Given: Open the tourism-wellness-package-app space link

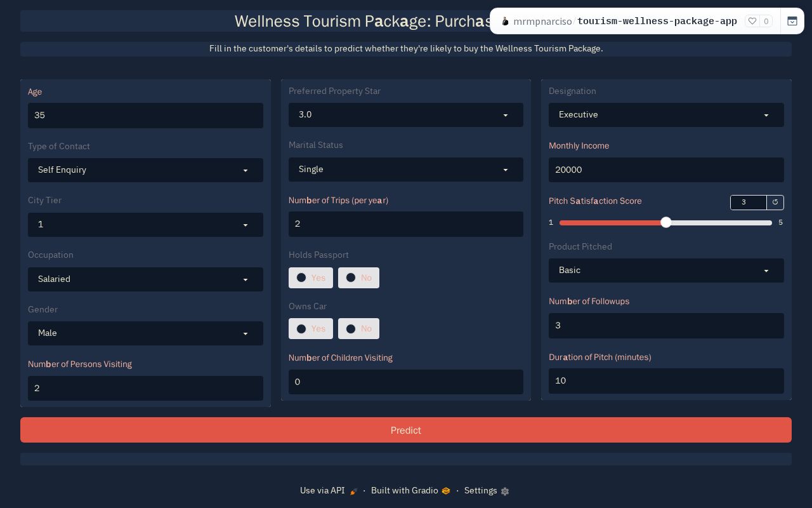Looking at the screenshot, I should pos(657,21).
